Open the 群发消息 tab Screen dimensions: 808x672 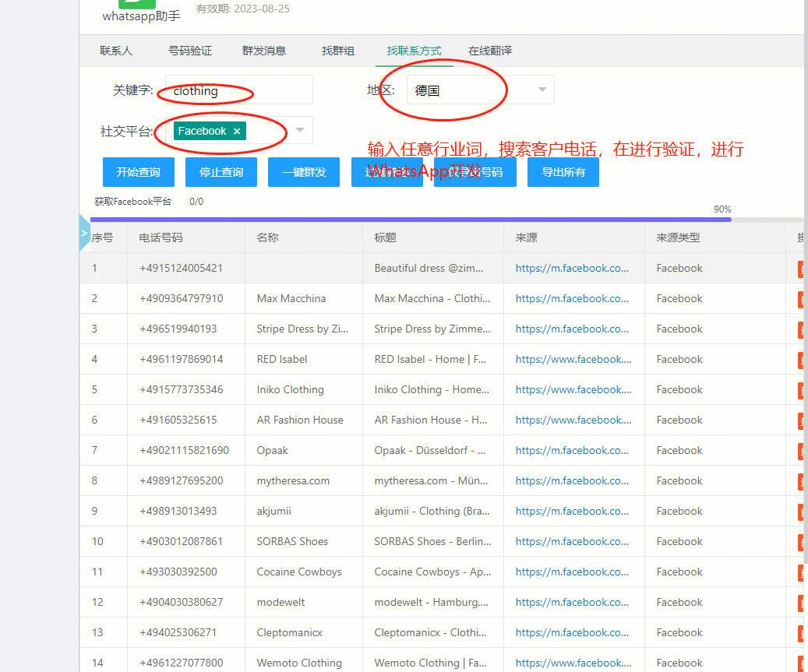[264, 51]
